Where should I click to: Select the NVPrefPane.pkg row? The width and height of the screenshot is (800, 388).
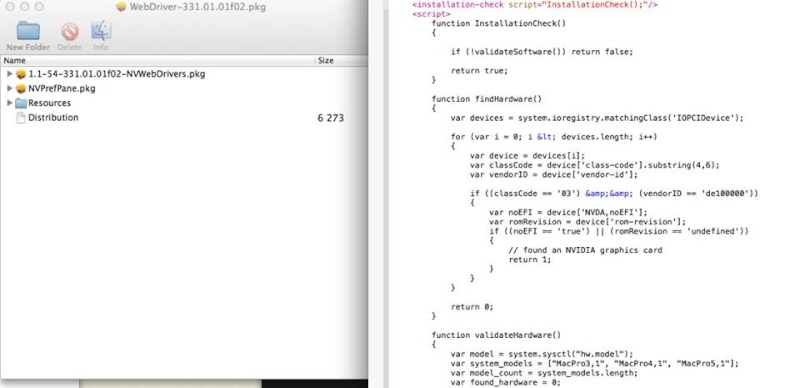click(184, 88)
